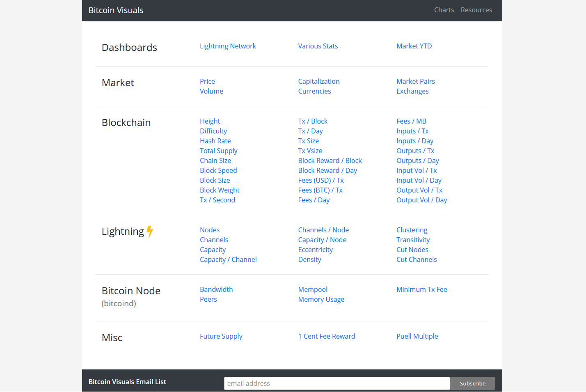This screenshot has height=392, width=586.
Task: Open the Tx Vsize chart
Action: (310, 151)
